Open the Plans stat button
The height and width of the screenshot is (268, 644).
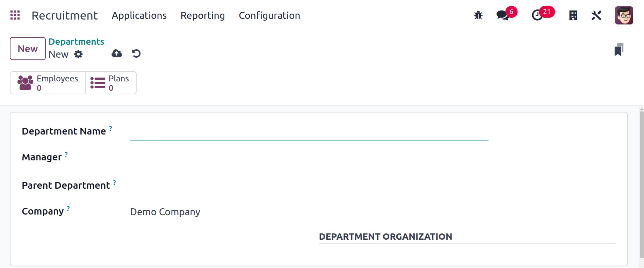coord(111,83)
